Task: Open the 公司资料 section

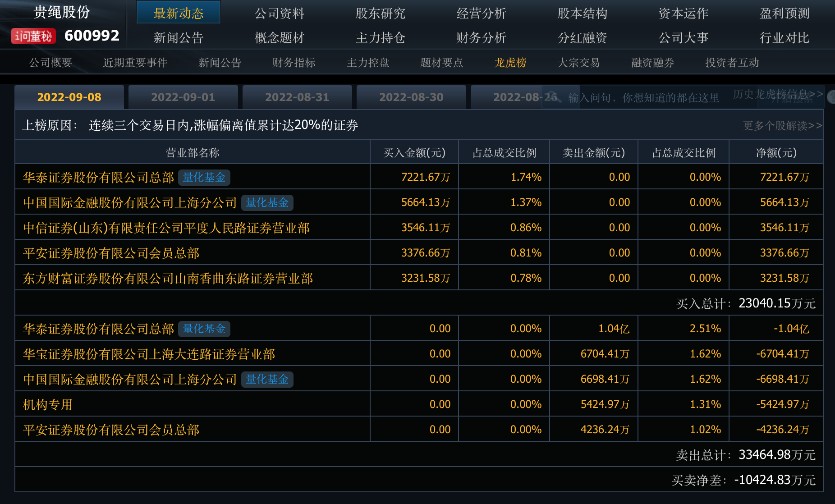Action: click(280, 13)
